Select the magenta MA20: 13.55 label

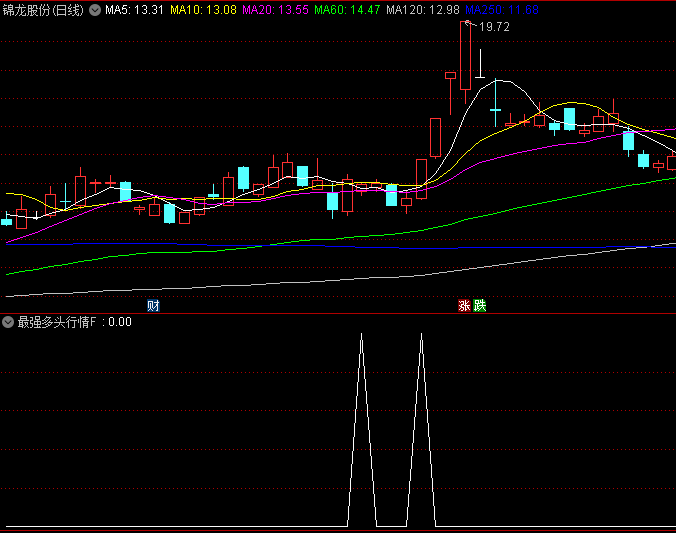click(275, 10)
